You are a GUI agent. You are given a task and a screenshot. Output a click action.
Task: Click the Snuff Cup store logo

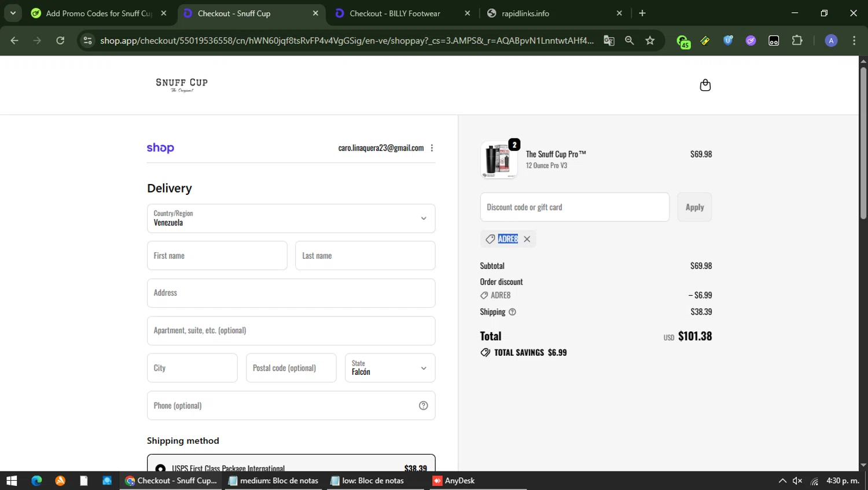coord(182,85)
